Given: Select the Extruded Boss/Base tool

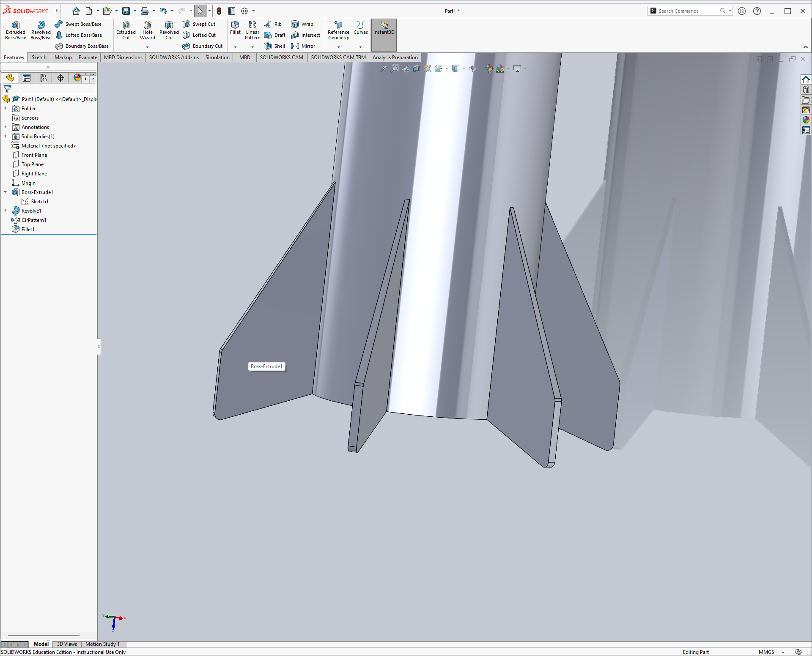Looking at the screenshot, I should 16,30.
